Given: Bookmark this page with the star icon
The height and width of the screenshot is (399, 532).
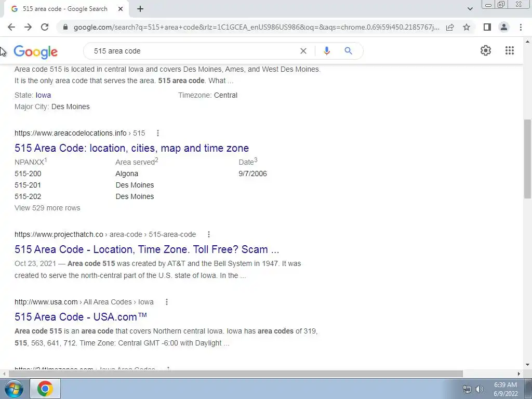Looking at the screenshot, I should [x=467, y=27].
